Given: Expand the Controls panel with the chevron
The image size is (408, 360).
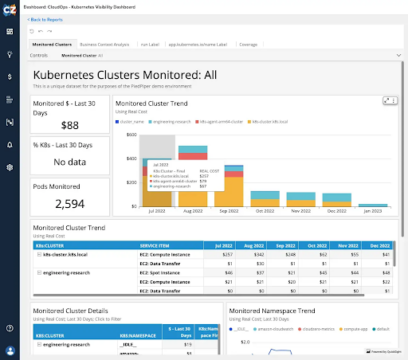Looking at the screenshot, I should [x=399, y=55].
